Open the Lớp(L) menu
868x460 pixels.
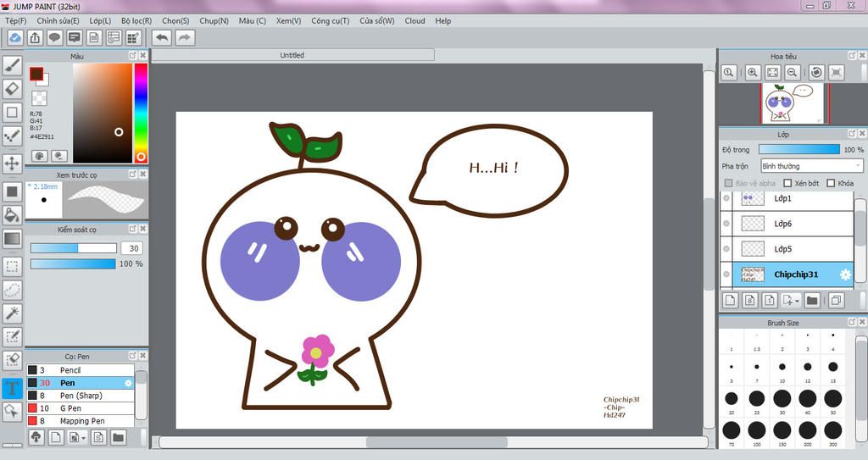[x=100, y=20]
